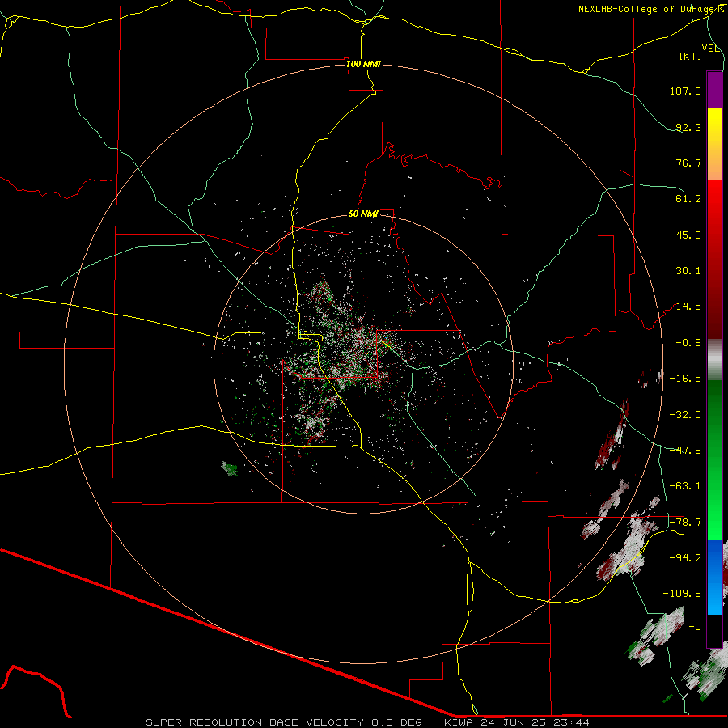Click the [KT] units label
Viewport: 728px width, 728px height.
[691, 56]
